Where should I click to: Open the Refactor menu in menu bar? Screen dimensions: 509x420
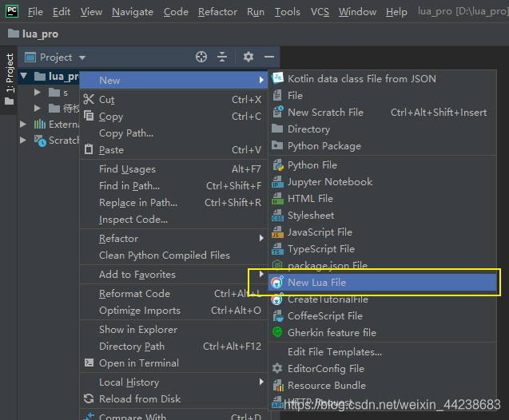click(x=217, y=12)
